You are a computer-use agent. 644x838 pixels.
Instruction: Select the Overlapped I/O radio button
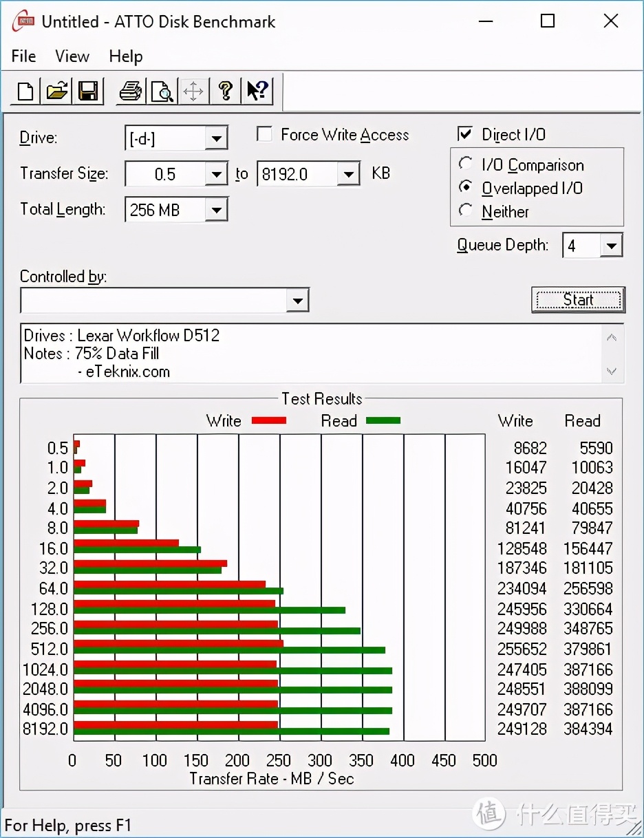[466, 187]
